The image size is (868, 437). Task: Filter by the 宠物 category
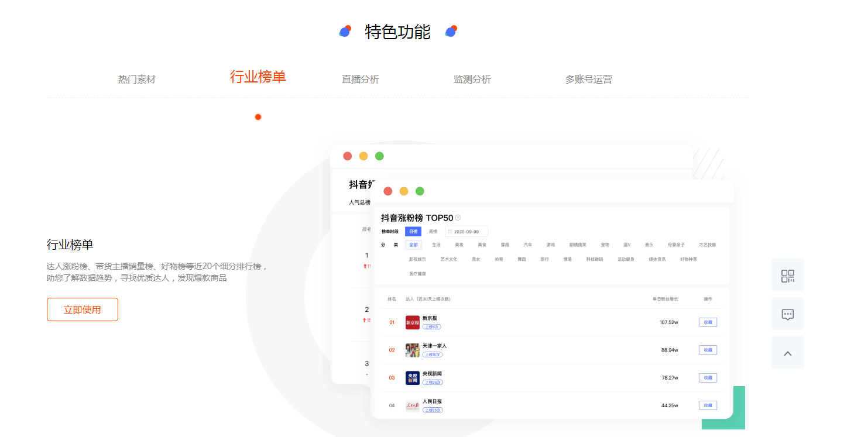coord(605,245)
